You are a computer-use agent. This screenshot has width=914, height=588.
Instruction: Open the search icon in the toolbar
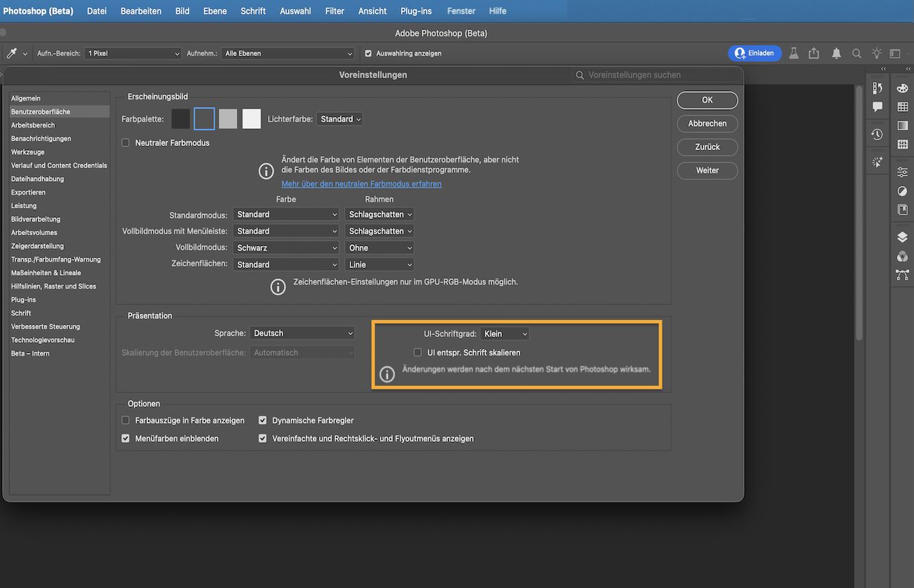coord(856,53)
